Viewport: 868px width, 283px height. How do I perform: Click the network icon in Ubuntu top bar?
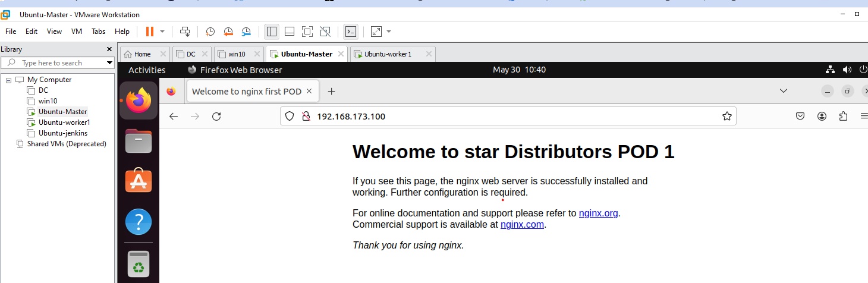coord(831,70)
